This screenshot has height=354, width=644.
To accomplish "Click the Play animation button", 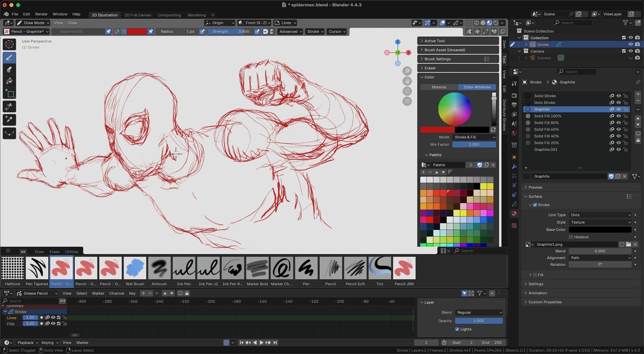I will [x=261, y=342].
